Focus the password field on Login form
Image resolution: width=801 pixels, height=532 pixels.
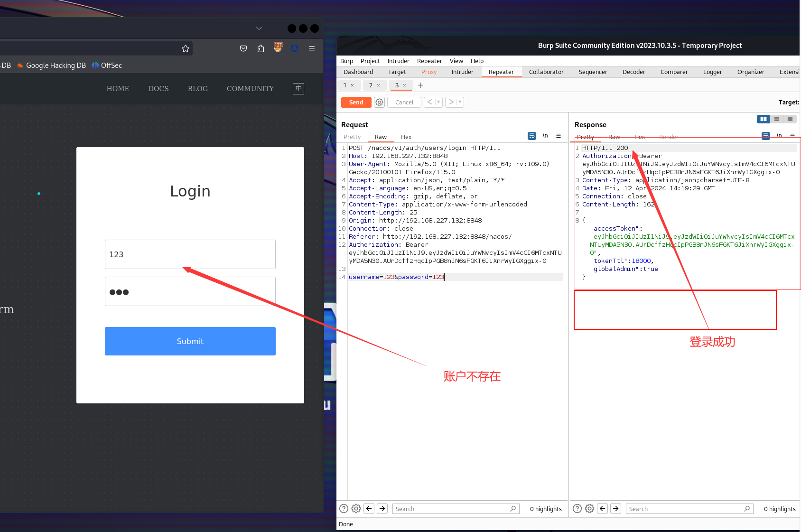click(x=190, y=291)
